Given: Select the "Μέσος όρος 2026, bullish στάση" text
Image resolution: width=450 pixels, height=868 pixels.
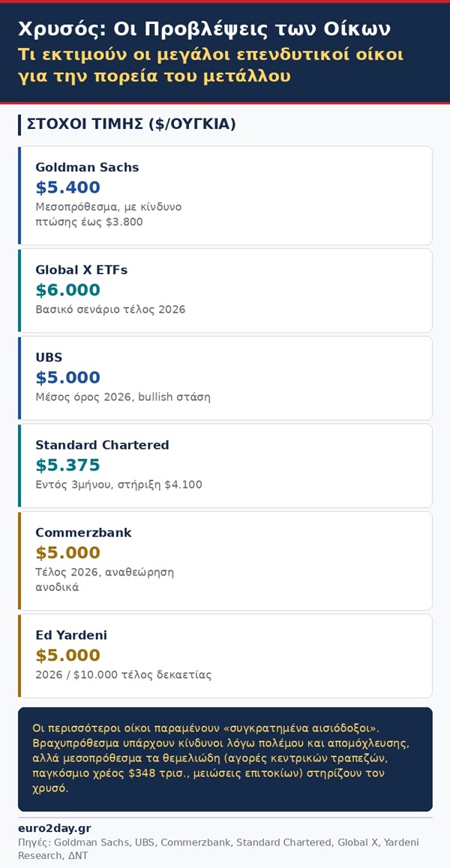Looking at the screenshot, I should [123, 398].
